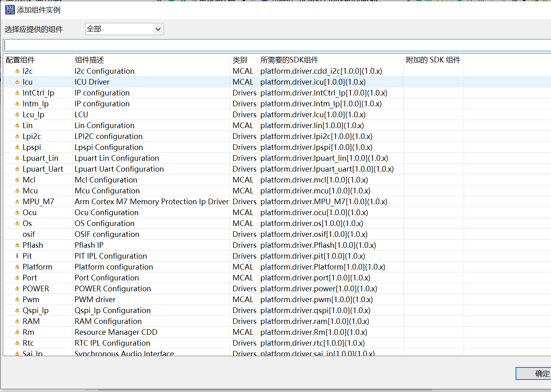Click the lock icon beside I2c component
The height and width of the screenshot is (392, 551).
click(16, 71)
